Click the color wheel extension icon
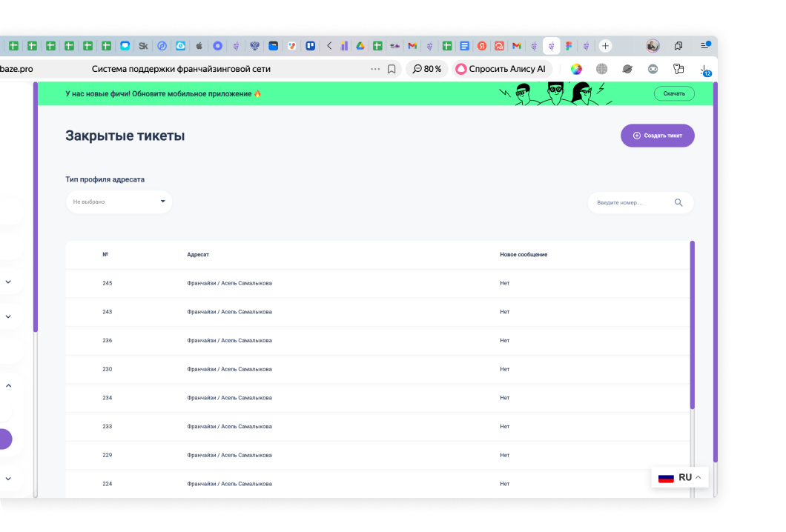Screen dimensions: 786x532 [576, 69]
